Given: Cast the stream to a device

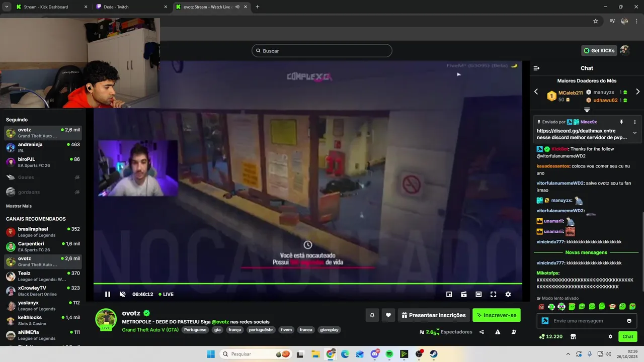Looking at the screenshot, I should [464, 294].
